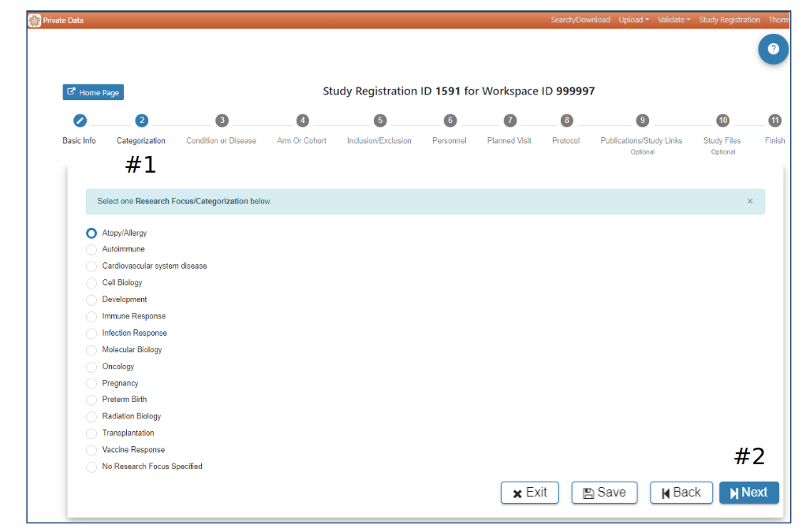Go to step 3 Condition or Disease circle
The height and width of the screenshot is (532, 806).
[x=222, y=121]
